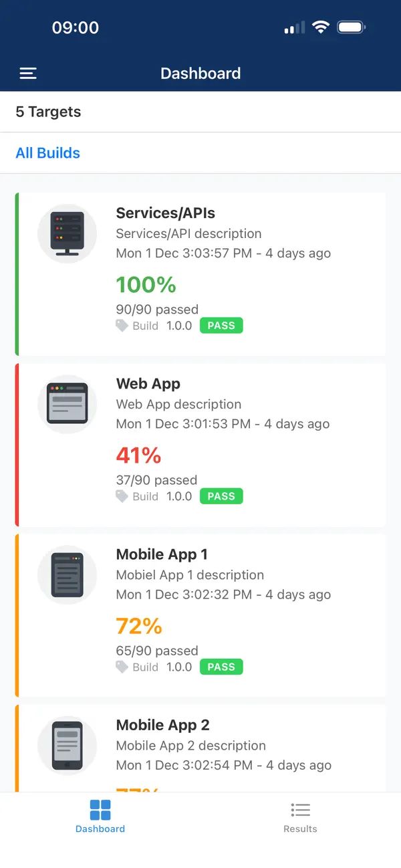Tap the PASS badge on Services/APIs build
The width and height of the screenshot is (401, 868).
click(221, 326)
